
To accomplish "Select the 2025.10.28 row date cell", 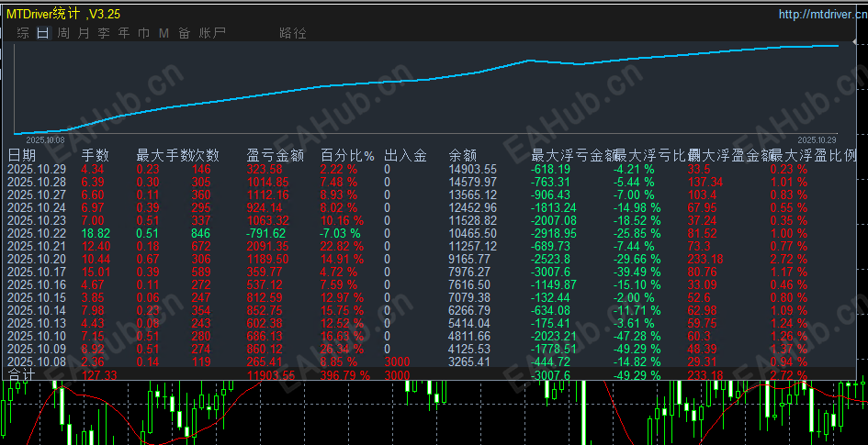I will 37,182.
